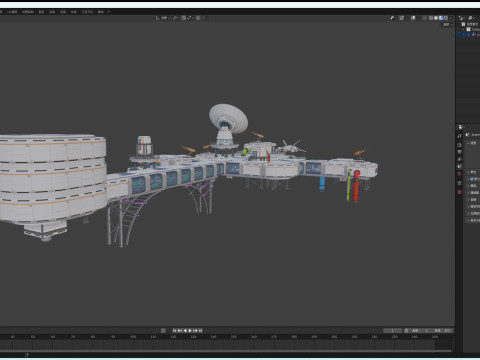Screen dimensions: 480x360
Task: Add workspace with the plus tab
Action: click(109, 12)
